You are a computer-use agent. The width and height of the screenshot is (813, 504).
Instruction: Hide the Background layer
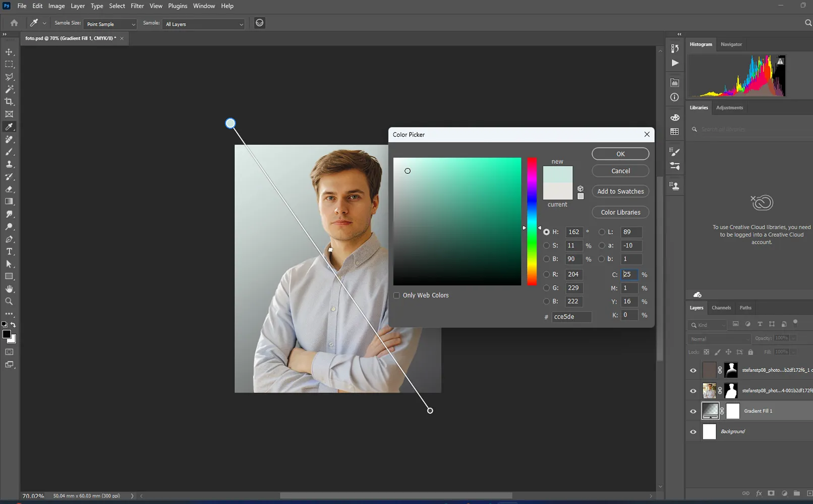[693, 432]
